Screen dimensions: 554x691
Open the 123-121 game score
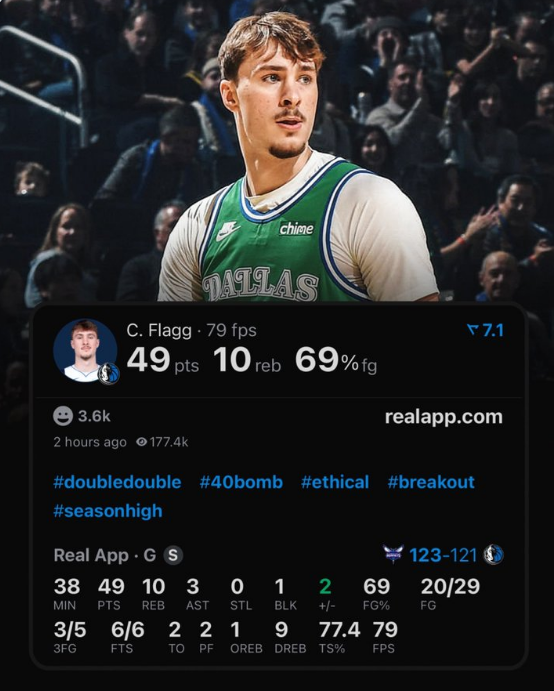[443, 555]
